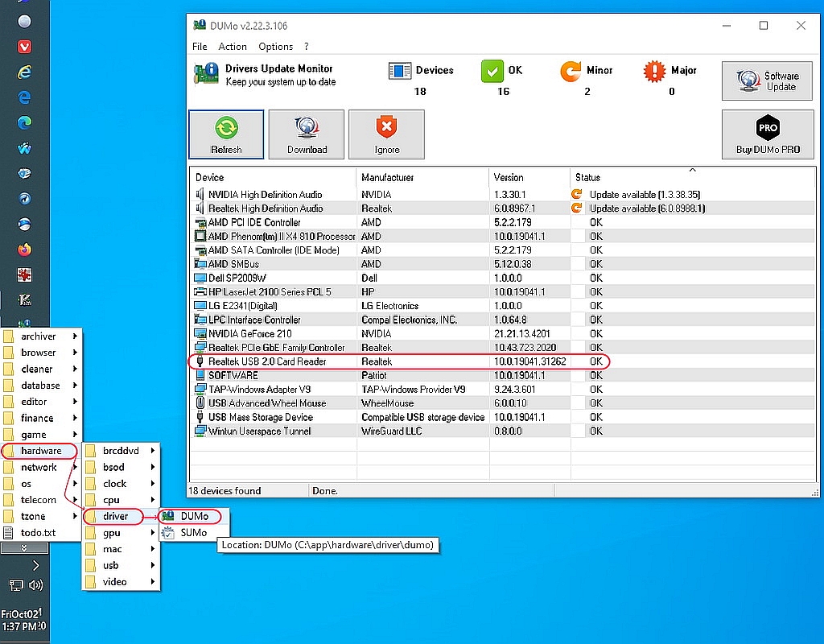This screenshot has height=644, width=824.
Task: Click Buy DUMo PRO button
Action: [767, 134]
